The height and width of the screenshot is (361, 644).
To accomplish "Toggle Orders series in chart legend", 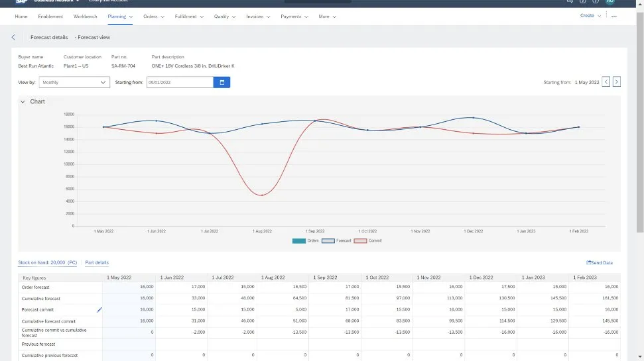I will click(306, 240).
